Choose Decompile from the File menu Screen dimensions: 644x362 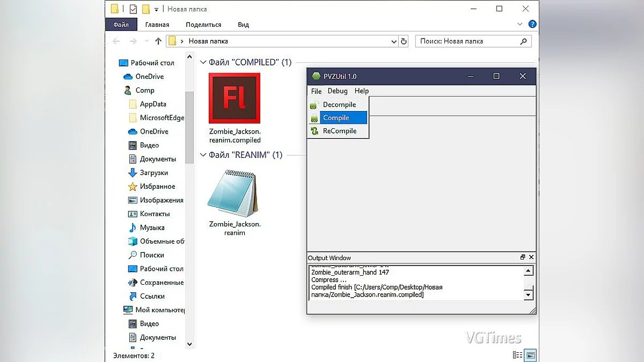[x=339, y=105]
